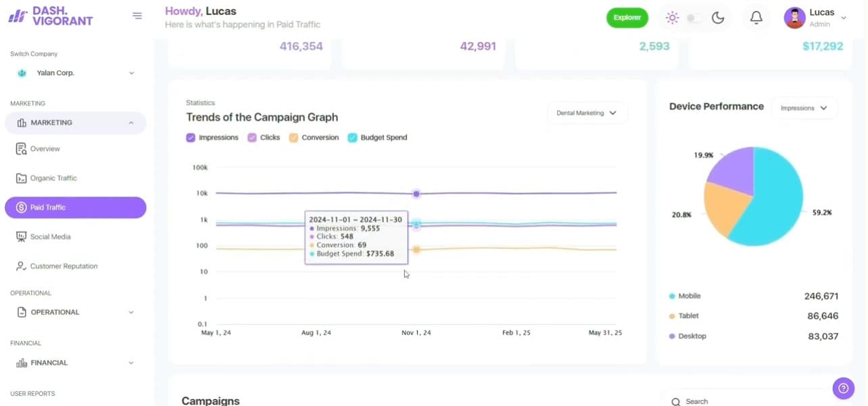The height and width of the screenshot is (406, 868).
Task: Click the 42,991 stat value
Action: pyautogui.click(x=478, y=47)
